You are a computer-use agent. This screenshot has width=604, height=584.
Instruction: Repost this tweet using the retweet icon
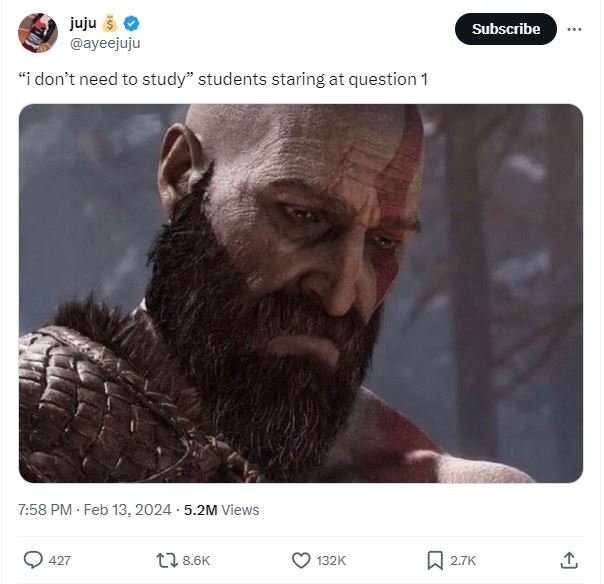[168, 560]
